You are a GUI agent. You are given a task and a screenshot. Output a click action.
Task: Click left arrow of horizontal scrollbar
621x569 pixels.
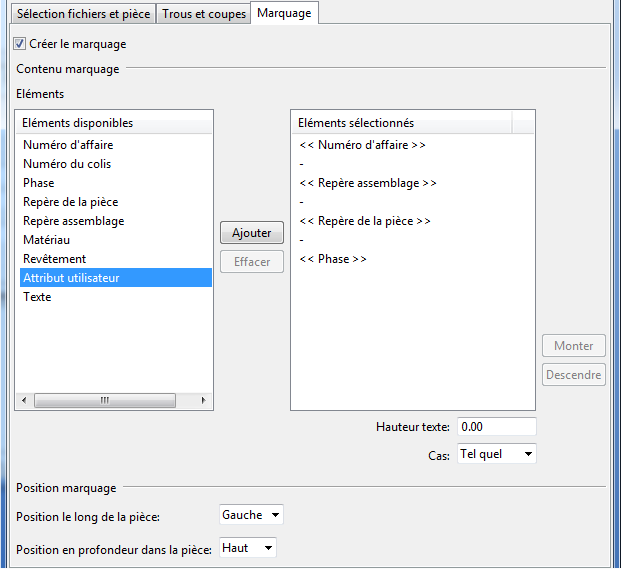(24, 400)
